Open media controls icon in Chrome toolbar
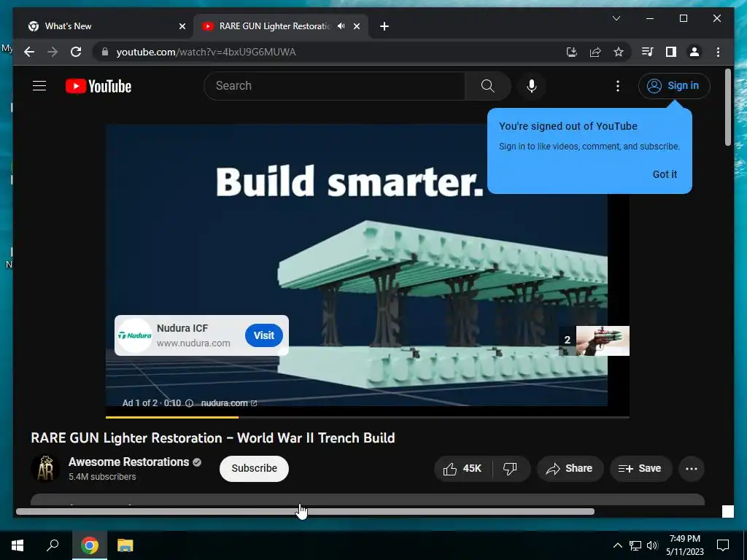Viewport: 747px width, 560px height. pos(647,52)
